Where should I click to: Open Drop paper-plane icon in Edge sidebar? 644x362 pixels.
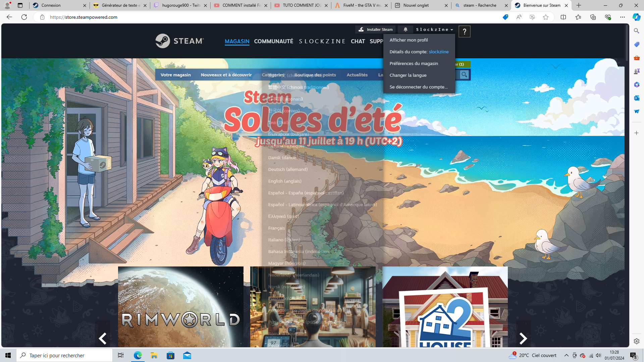coord(637,111)
